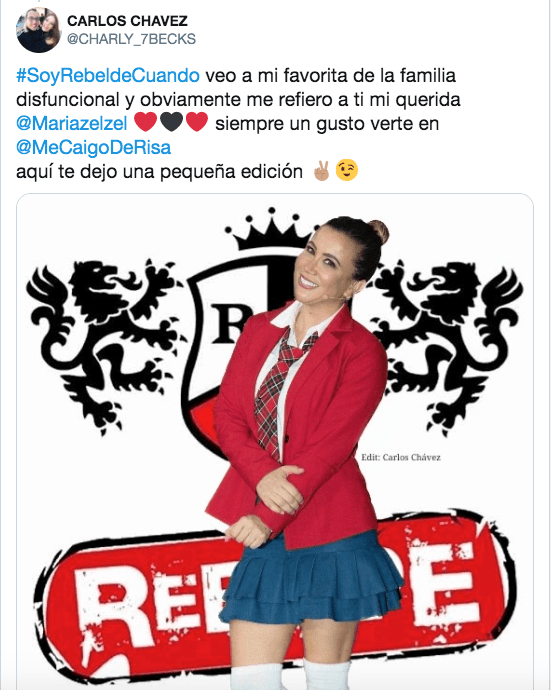This screenshot has width=551, height=690.
Task: Click the "Edit: Carlos Chávez" watermark
Action: pos(401,457)
